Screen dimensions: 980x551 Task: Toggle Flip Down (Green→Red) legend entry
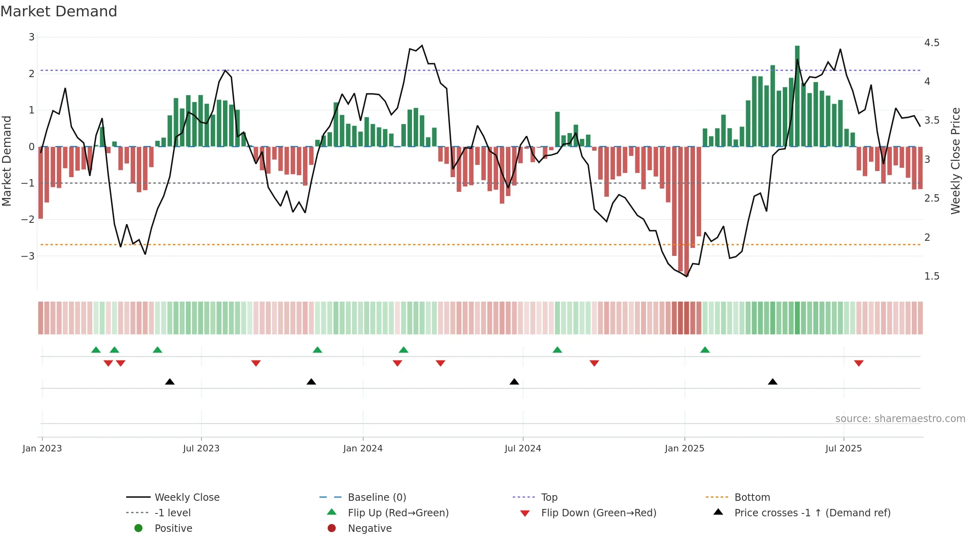[588, 513]
